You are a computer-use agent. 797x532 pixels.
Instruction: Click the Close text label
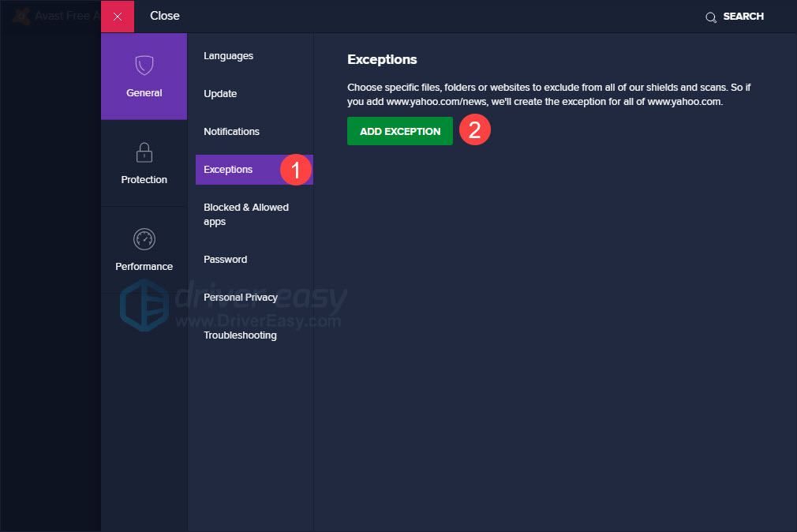click(x=164, y=16)
